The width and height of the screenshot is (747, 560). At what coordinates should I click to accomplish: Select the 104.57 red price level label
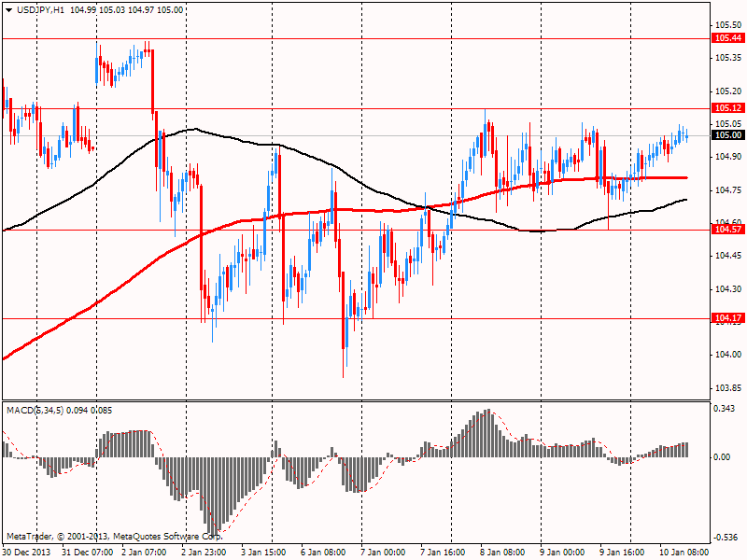click(x=728, y=230)
